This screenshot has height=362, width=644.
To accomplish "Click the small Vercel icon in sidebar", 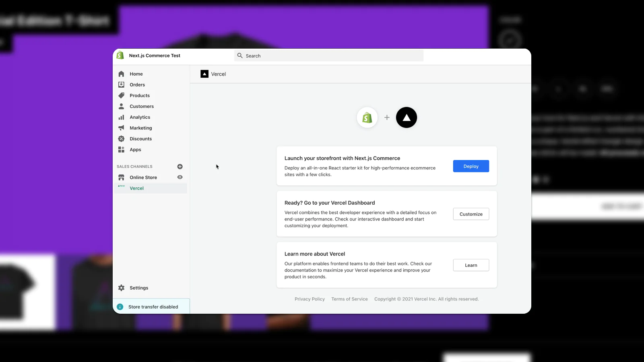I will point(121,186).
